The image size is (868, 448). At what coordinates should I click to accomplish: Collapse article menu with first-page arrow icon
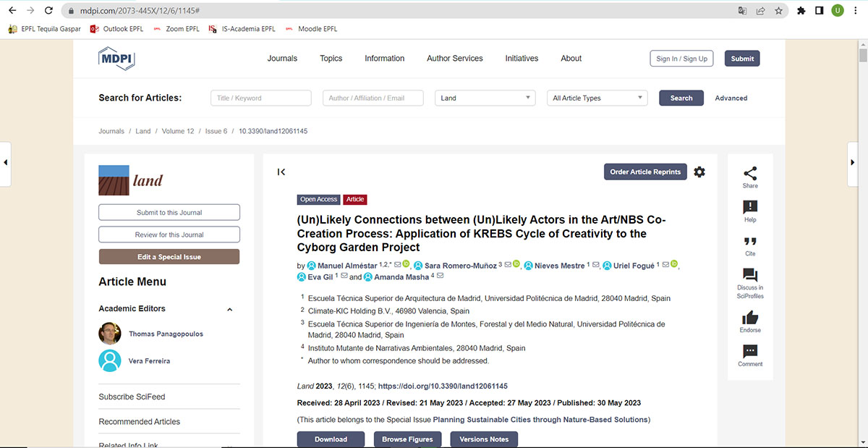coord(281,172)
